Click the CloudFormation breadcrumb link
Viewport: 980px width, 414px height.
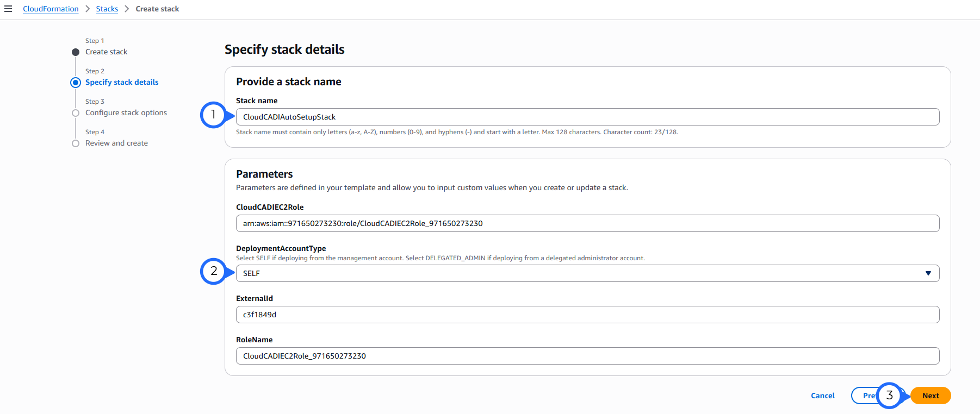click(x=51, y=9)
